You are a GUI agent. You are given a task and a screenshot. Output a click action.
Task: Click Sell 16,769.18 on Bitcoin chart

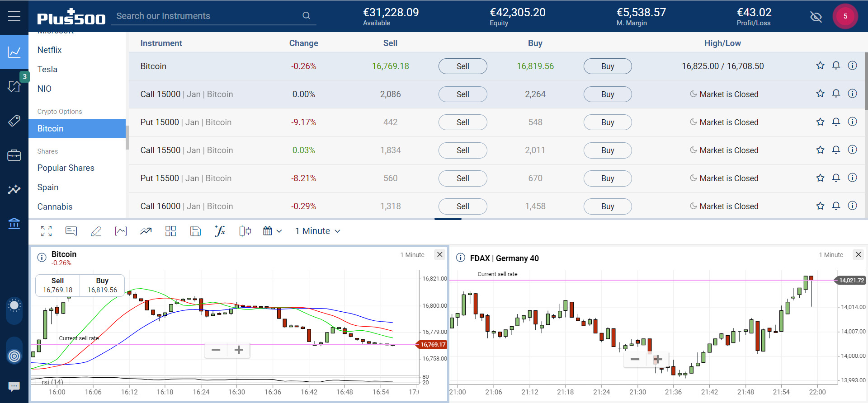tap(57, 285)
